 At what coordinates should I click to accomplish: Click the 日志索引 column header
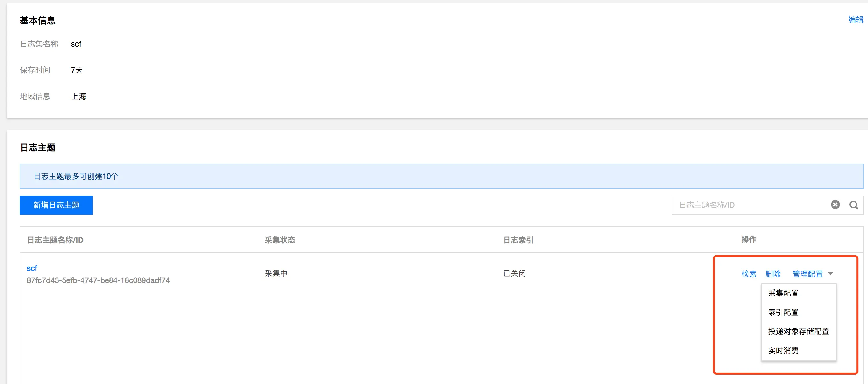pos(518,240)
